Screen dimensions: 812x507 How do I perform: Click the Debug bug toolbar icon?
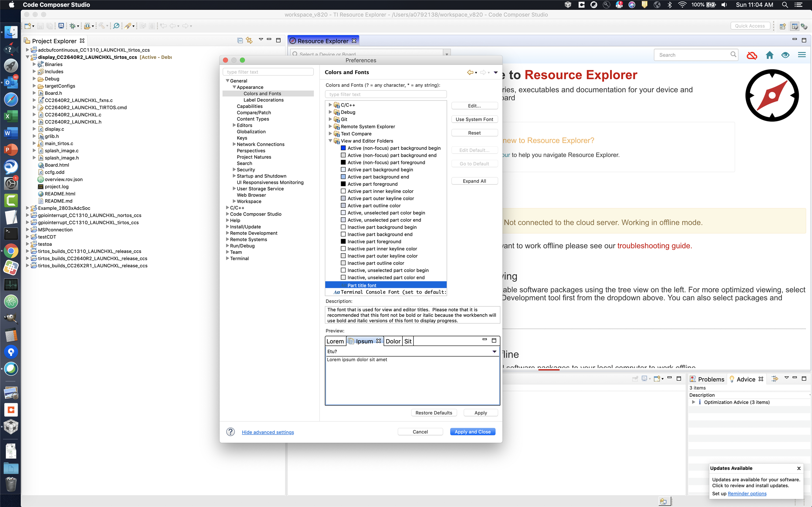pos(72,26)
